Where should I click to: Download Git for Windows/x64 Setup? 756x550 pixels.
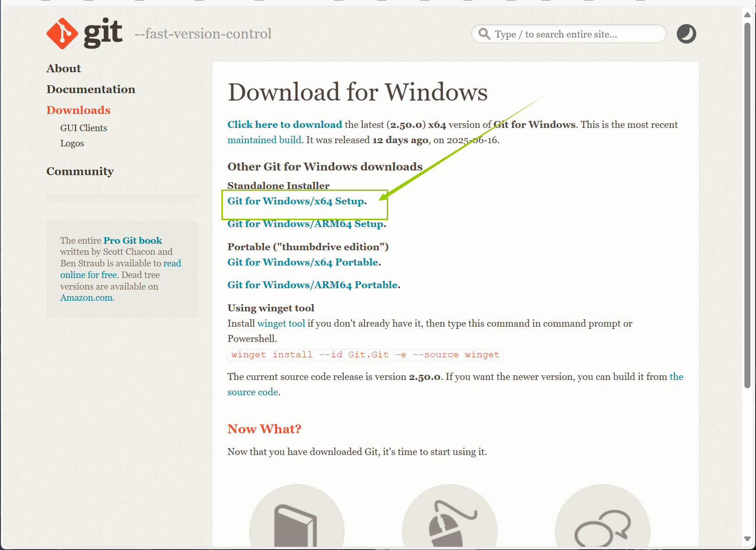(x=296, y=201)
